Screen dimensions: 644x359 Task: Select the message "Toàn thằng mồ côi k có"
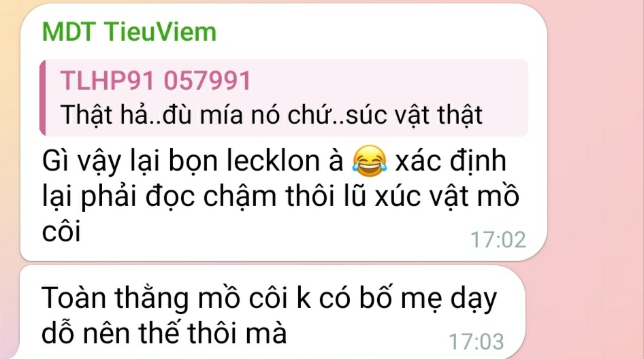[270, 298]
